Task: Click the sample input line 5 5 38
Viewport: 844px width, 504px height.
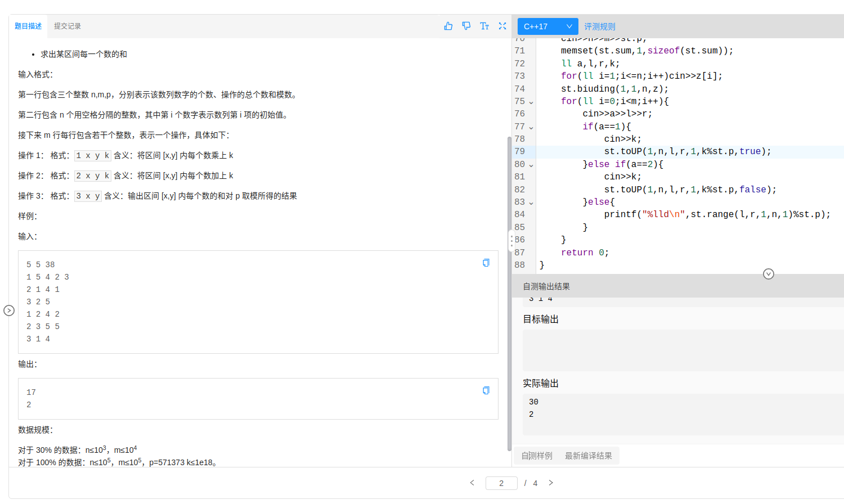Action: click(41, 264)
